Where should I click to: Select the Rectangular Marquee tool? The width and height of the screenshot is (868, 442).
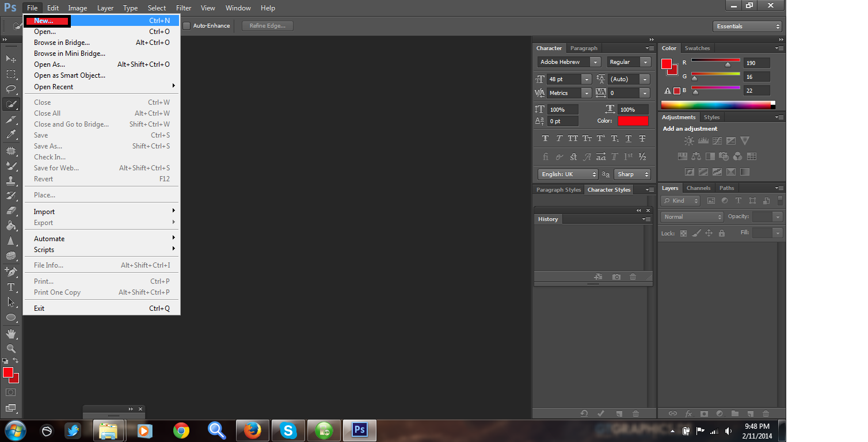pos(11,74)
